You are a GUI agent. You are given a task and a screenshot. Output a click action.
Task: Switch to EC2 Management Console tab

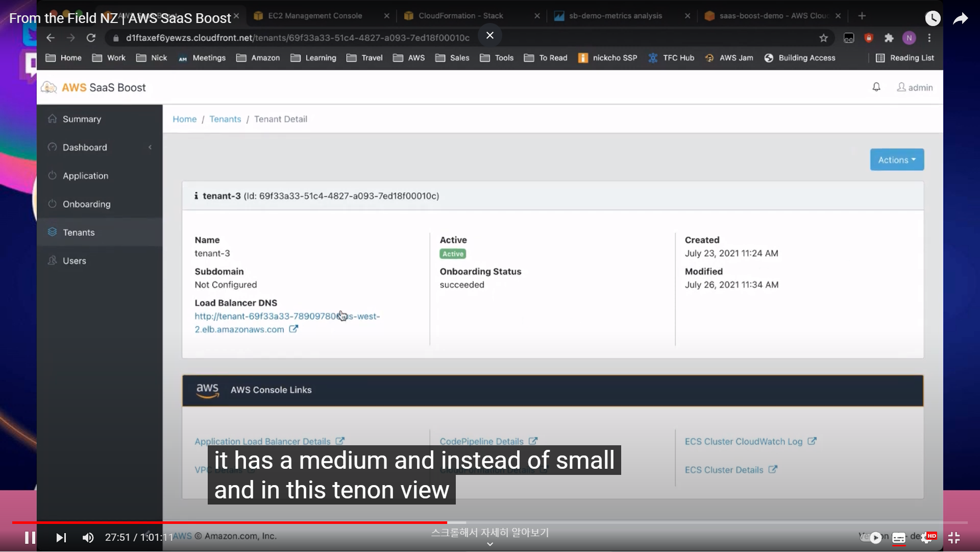[x=315, y=16]
